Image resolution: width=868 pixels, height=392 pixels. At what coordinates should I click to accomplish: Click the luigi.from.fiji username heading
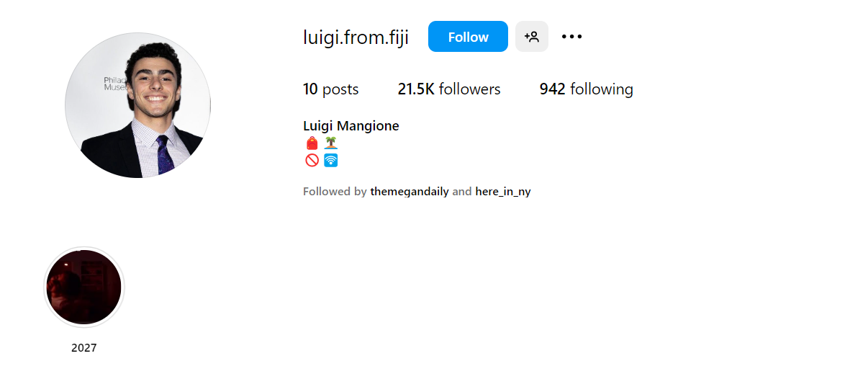[356, 37]
